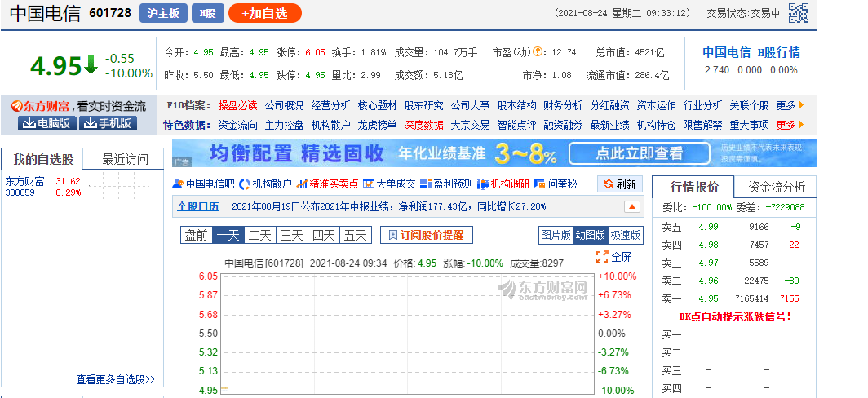This screenshot has width=868, height=398.
Task: Switch to 行情报价 tab
Action: [693, 187]
